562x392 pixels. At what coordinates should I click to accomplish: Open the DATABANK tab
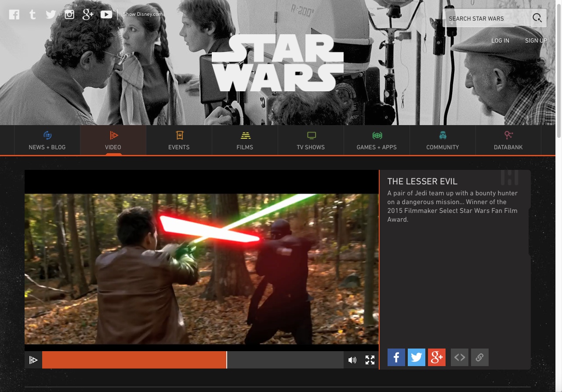(x=508, y=140)
